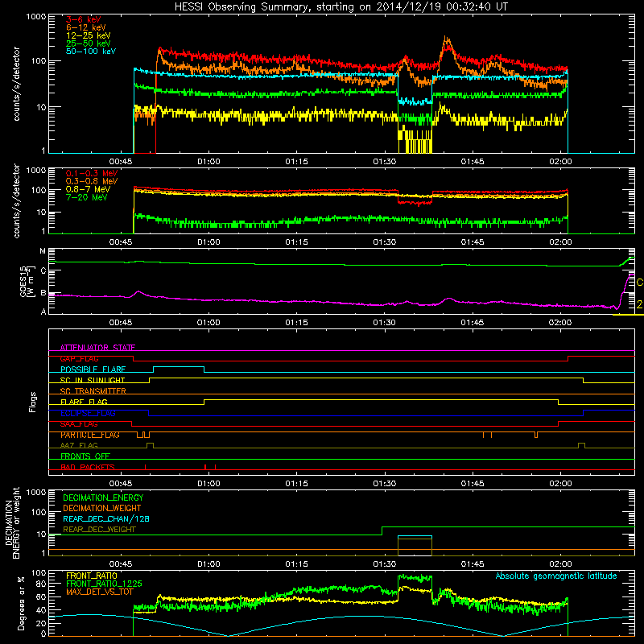Select the SC_IN_SUNLIGHT flag label
The image size is (644, 644).
[93, 380]
